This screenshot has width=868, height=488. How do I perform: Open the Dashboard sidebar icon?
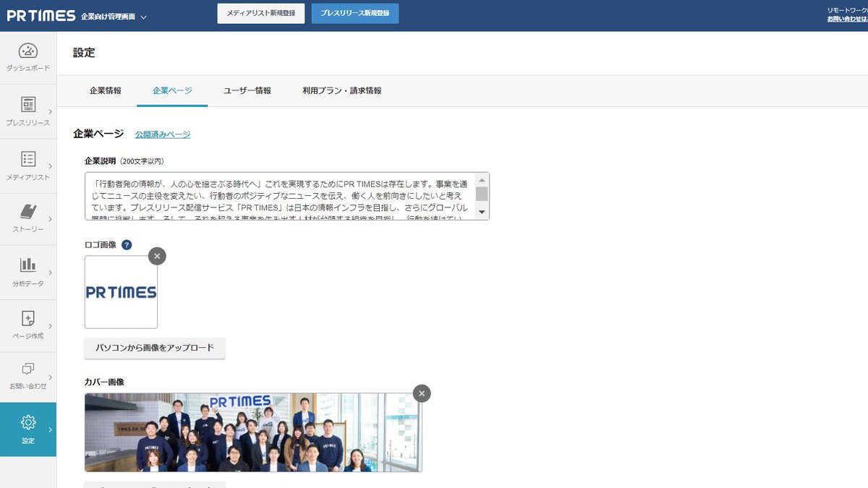[x=27, y=51]
